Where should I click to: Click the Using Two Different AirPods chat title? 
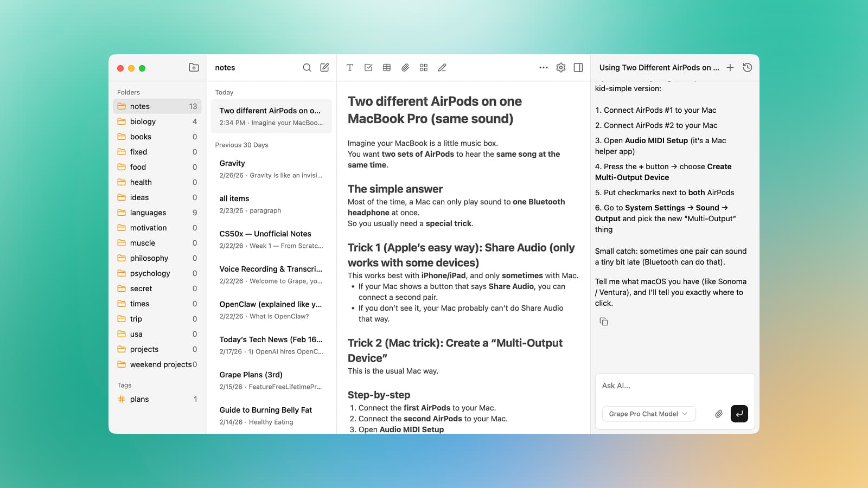click(x=659, y=68)
